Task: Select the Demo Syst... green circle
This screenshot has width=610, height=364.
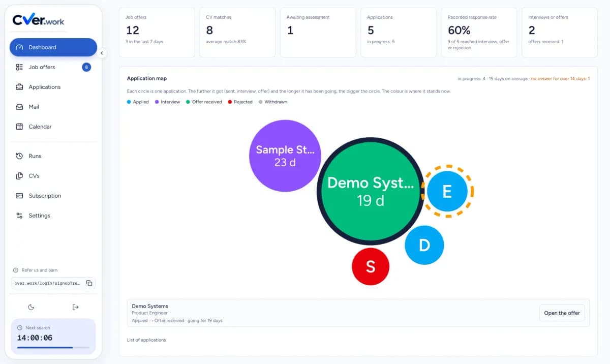Action: click(x=370, y=191)
